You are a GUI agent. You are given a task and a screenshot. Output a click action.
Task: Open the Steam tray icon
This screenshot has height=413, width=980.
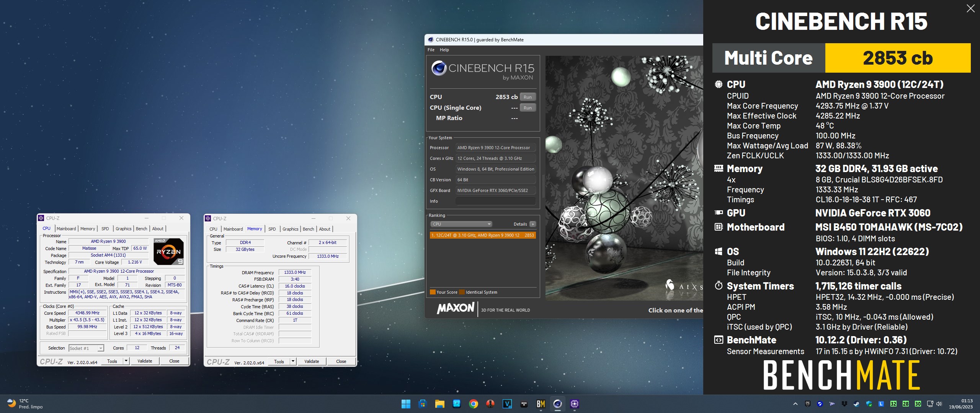(x=856, y=404)
